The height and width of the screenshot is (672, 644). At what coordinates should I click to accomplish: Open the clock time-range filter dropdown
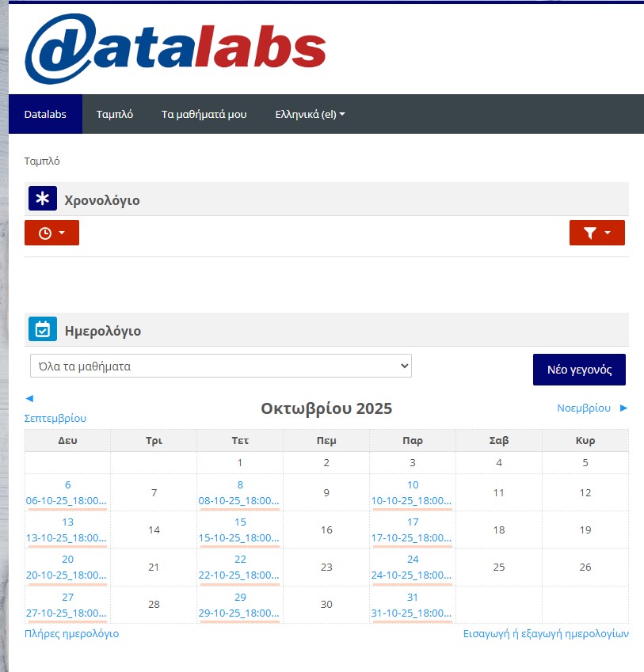(x=51, y=233)
